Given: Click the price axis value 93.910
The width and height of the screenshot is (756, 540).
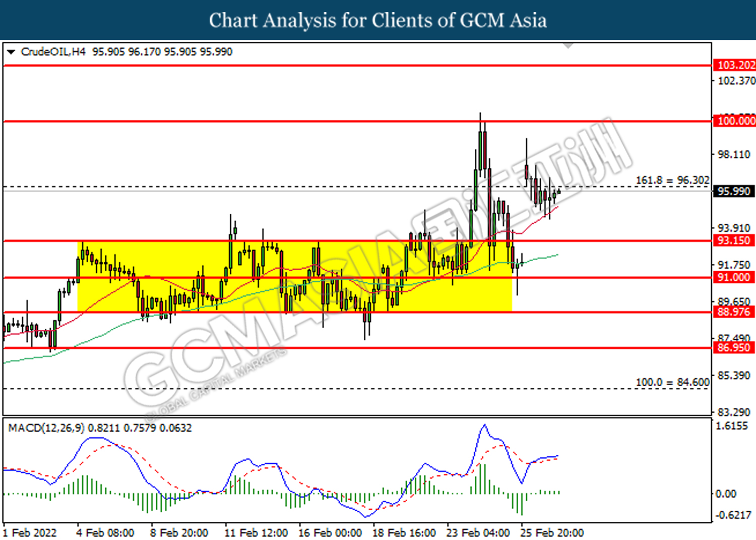Looking at the screenshot, I should tap(734, 228).
